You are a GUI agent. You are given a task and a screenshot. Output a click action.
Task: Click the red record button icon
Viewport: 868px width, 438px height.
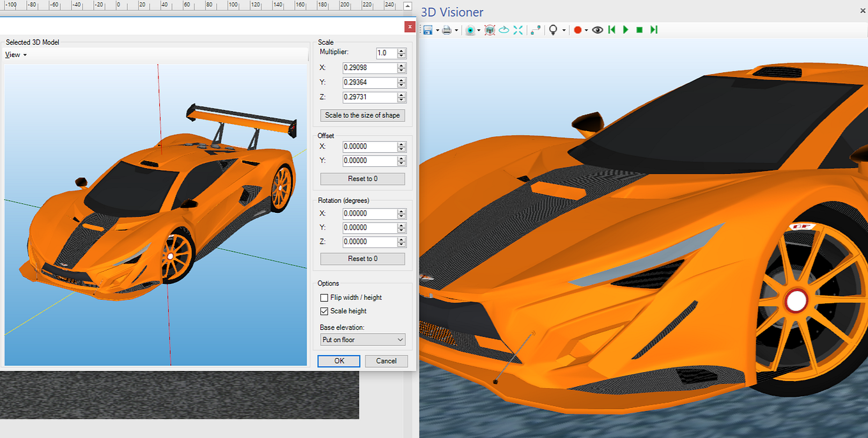coord(577,30)
